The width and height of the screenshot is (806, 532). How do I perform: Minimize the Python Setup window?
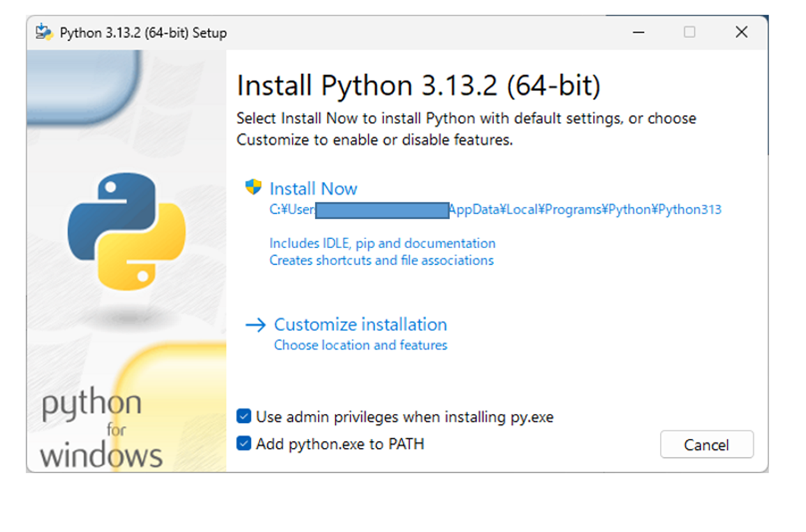(638, 31)
